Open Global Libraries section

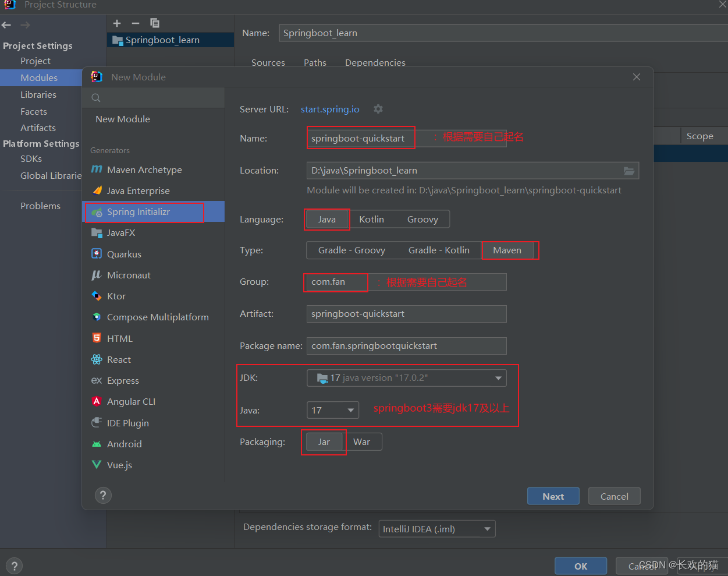[51, 175]
